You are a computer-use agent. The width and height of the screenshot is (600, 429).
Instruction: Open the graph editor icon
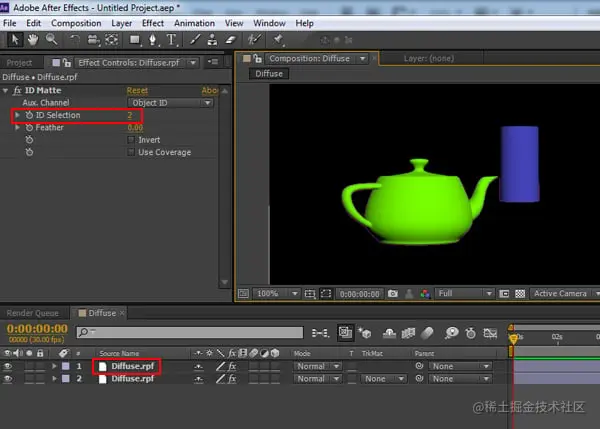490,333
